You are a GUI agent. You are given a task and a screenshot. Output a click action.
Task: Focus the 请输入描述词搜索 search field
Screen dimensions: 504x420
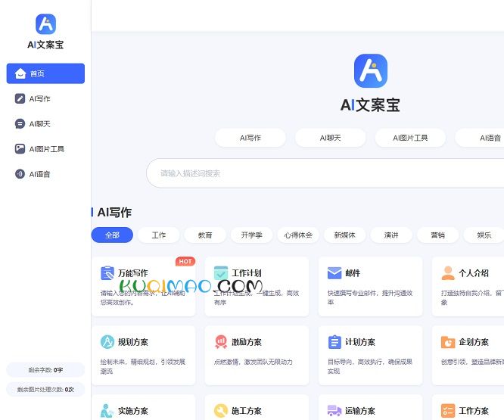tap(325, 173)
